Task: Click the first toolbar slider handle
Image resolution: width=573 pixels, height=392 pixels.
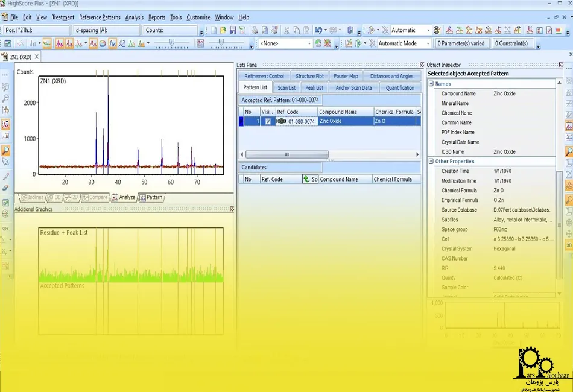Action: click(x=171, y=43)
